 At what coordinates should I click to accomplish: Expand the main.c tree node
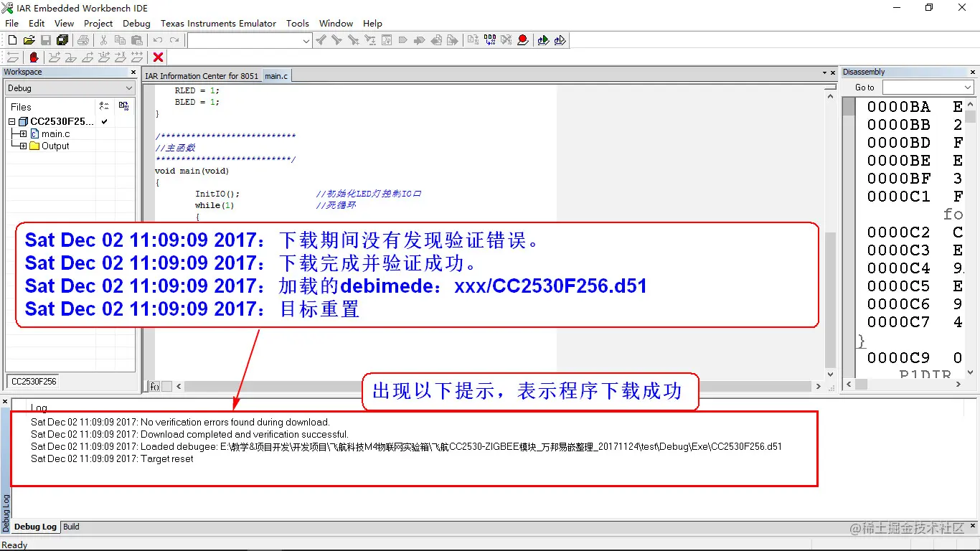[x=23, y=134]
